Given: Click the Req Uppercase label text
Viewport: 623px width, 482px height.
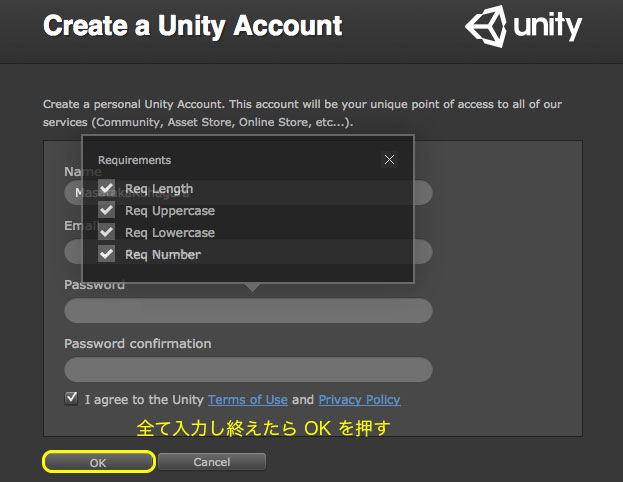Looking at the screenshot, I should (170, 211).
